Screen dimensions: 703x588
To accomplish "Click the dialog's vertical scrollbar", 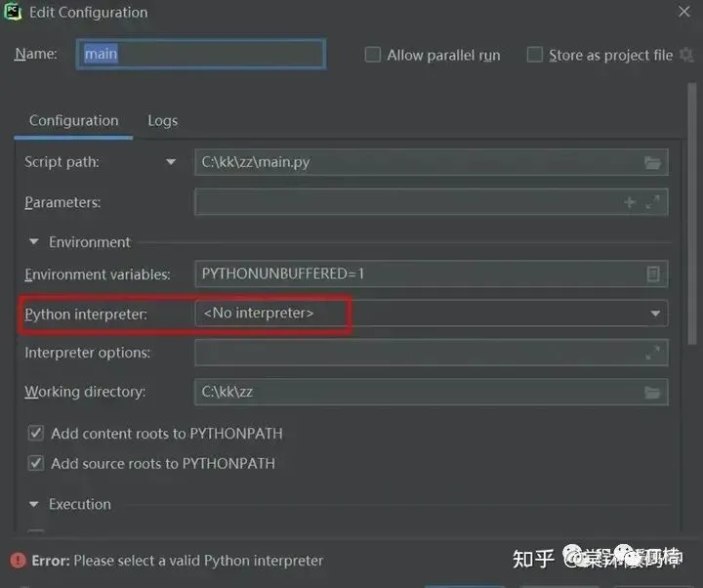I will [693, 244].
